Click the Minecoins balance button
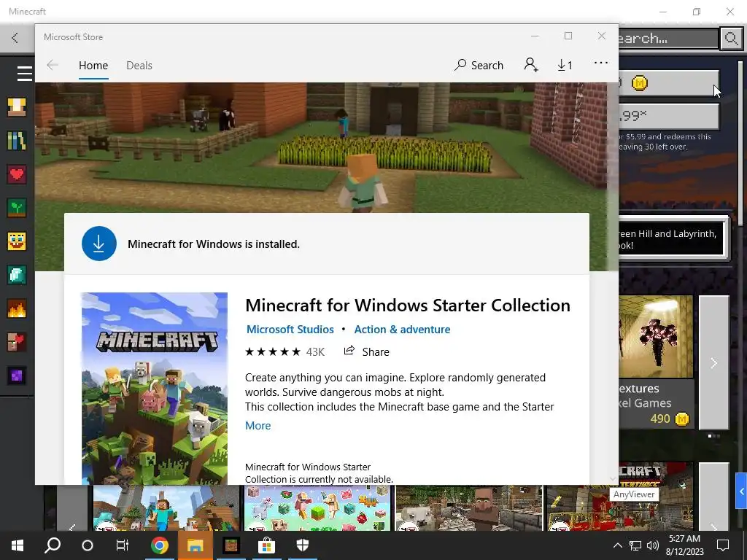The image size is (747, 560). (x=668, y=83)
